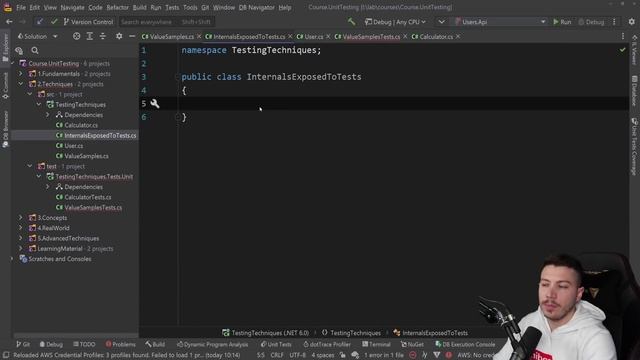Open the Refactor menu
Viewport: 640px width, 360px height.
(118, 7)
